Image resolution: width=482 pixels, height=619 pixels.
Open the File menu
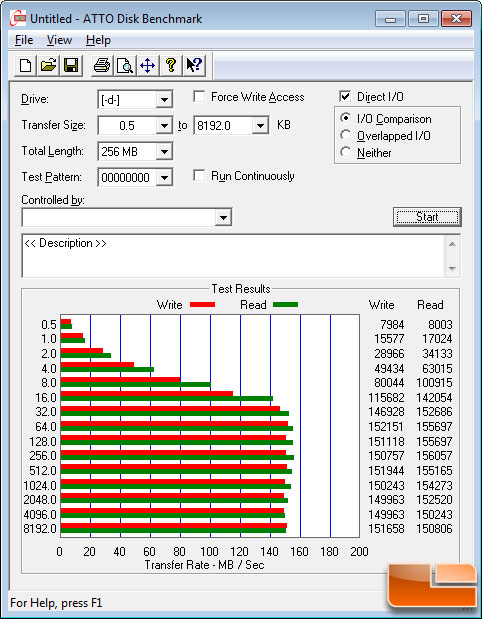[24, 40]
